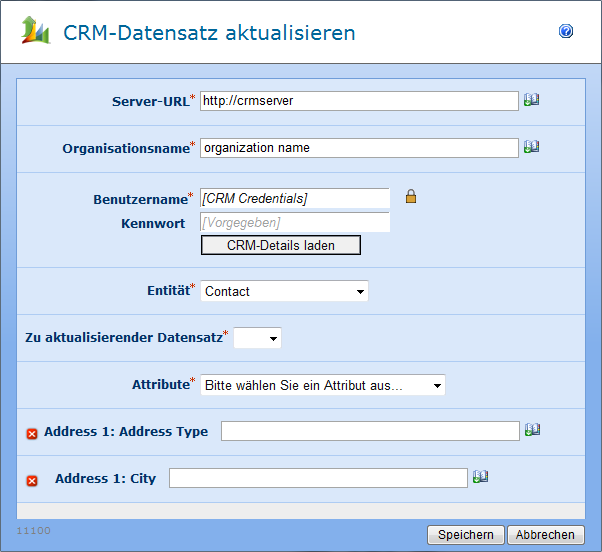Click the lookup icon beside Organisationsname field
This screenshot has width=602, height=552.
point(531,147)
